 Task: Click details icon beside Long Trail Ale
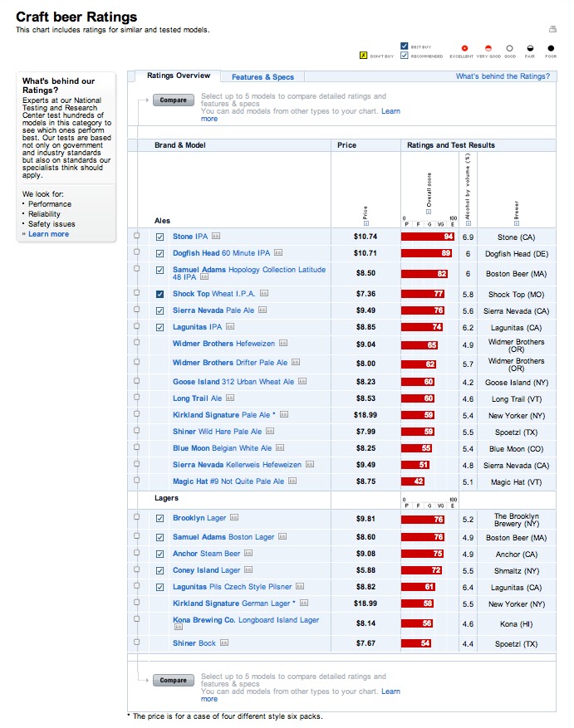[230, 398]
